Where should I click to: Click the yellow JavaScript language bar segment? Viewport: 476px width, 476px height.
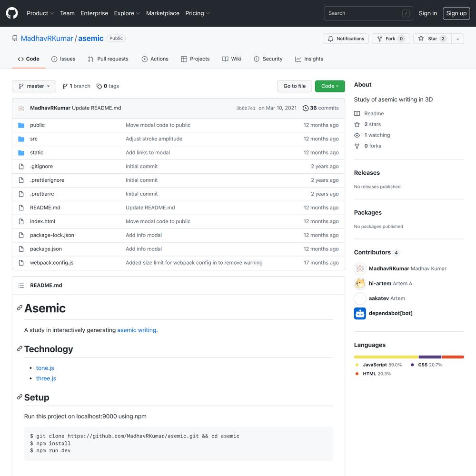(386, 357)
